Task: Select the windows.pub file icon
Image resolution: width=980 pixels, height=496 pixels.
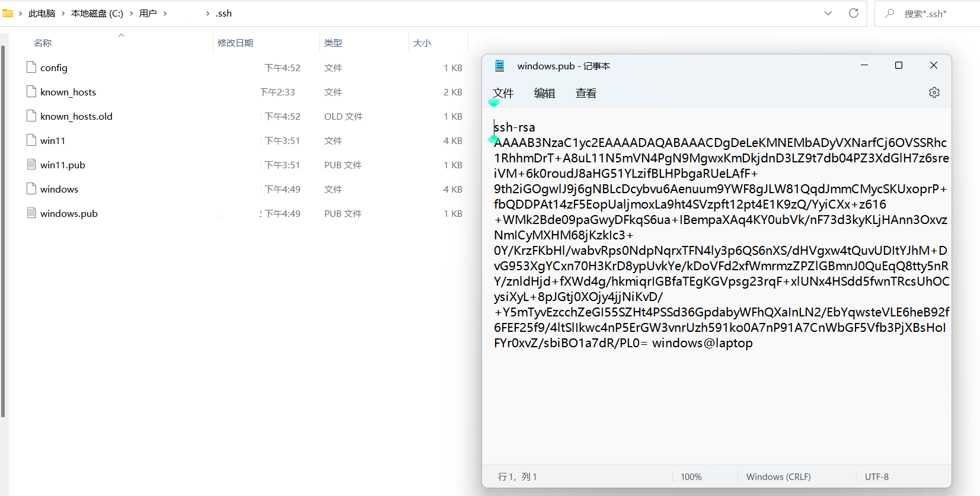Action: point(31,213)
